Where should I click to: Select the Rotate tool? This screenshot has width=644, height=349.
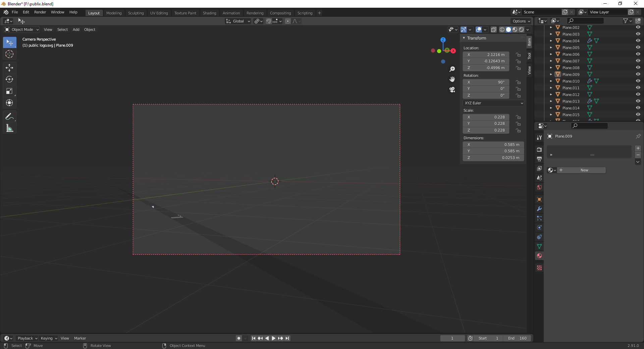pyautogui.click(x=9, y=80)
